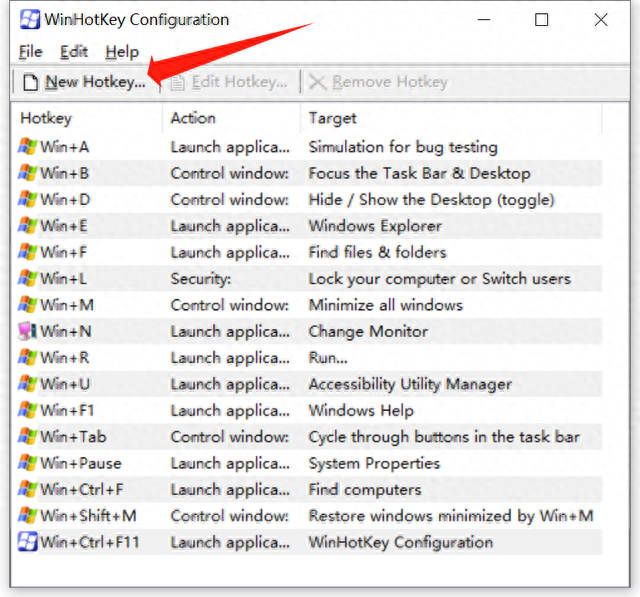
Task: Select the icon beside Win+Ctrl+F11
Action: 27,542
